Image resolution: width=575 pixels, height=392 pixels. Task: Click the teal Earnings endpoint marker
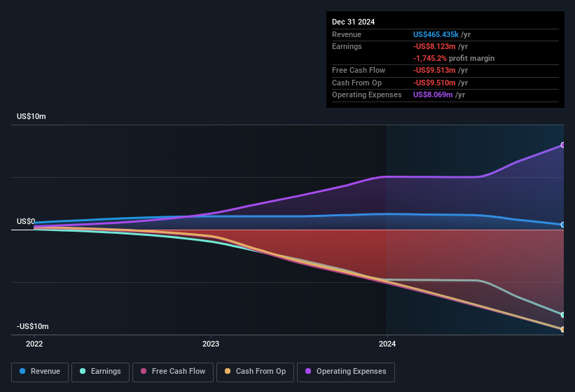562,315
